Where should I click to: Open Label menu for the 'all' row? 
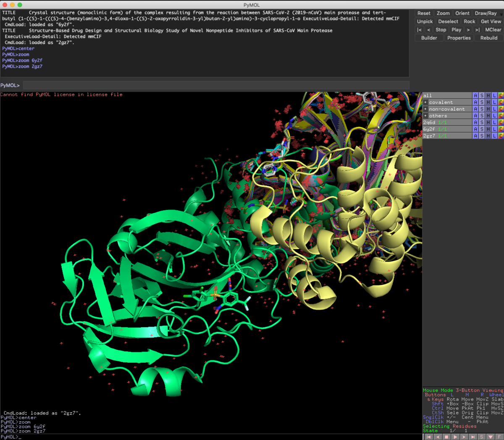pos(494,96)
